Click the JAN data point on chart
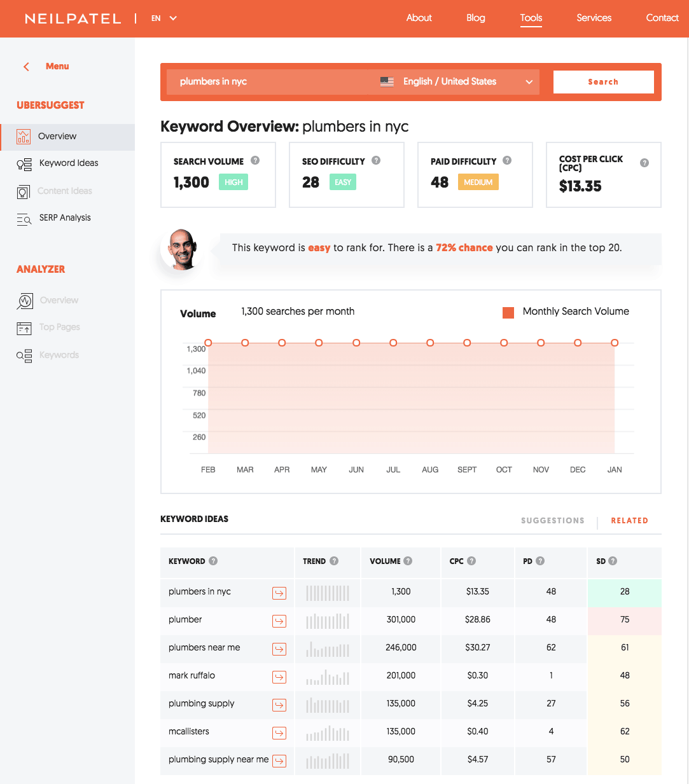This screenshot has height=784, width=689. (615, 343)
